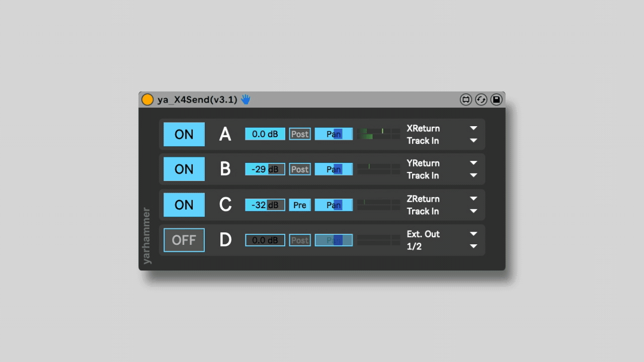
Task: Turn off send A with ON button
Action: (x=184, y=134)
